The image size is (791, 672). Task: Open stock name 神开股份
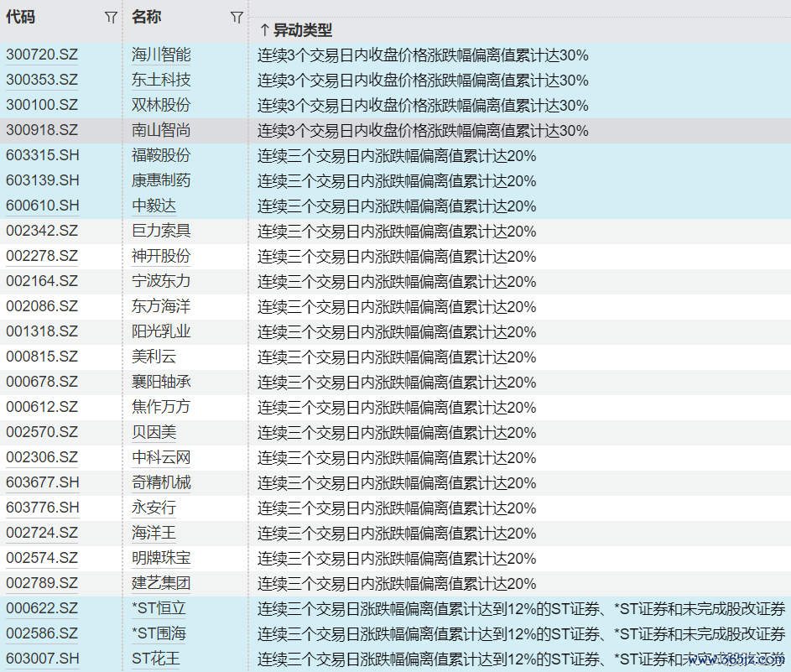coord(161,256)
